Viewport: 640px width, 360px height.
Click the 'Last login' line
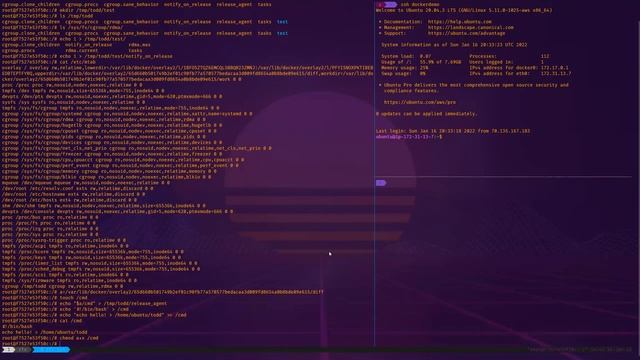453,131
